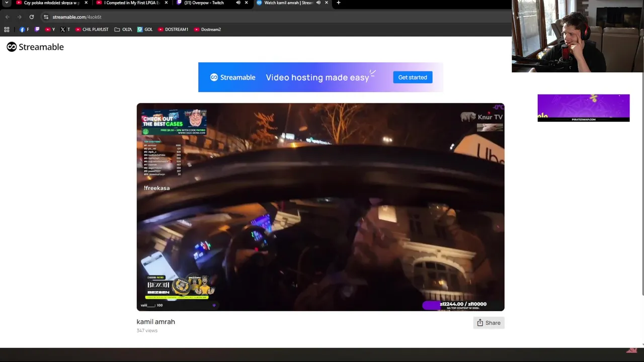Open the Twitch bookmark icon
644x362 pixels.
coord(37,30)
